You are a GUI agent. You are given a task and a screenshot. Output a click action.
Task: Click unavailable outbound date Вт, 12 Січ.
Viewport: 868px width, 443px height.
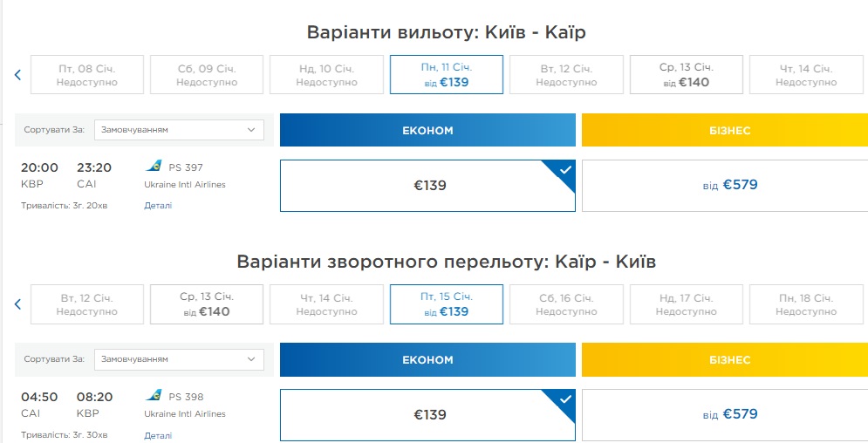pyautogui.click(x=566, y=75)
